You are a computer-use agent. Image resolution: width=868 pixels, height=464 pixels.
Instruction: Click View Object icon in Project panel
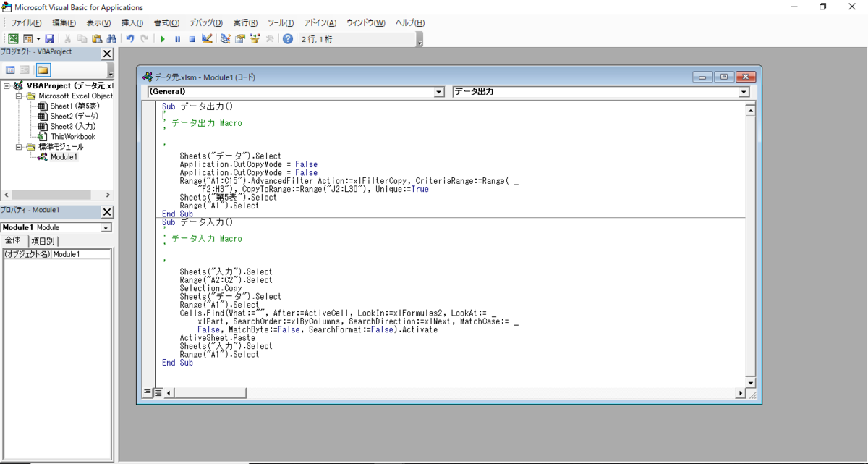point(25,70)
